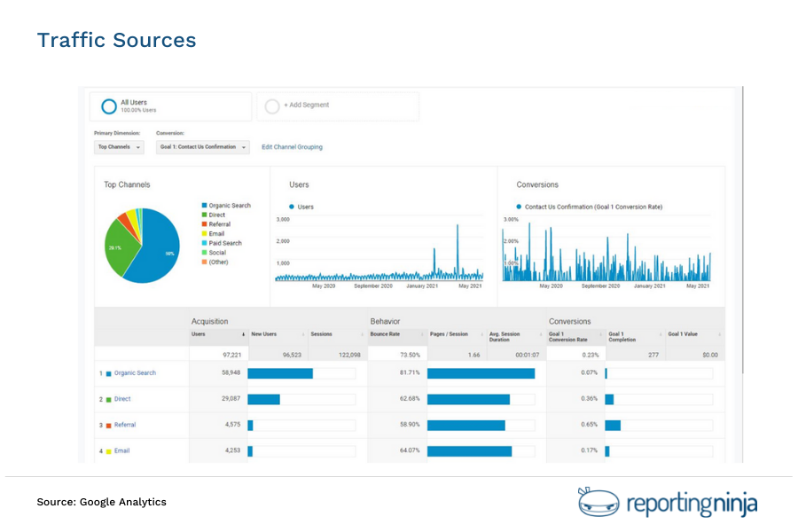The width and height of the screenshot is (798, 532).
Task: Open the Goal 1: Contact Us Confirmation dropdown
Action: pyautogui.click(x=201, y=147)
